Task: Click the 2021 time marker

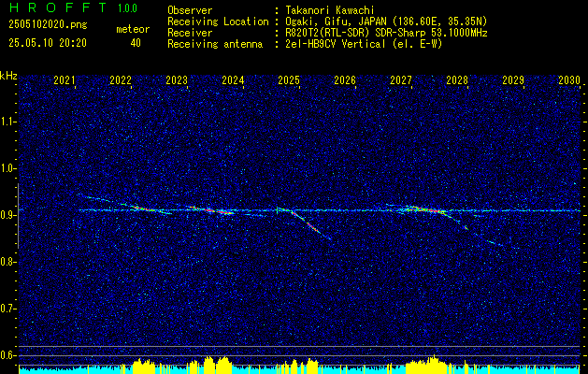Action: click(x=65, y=80)
